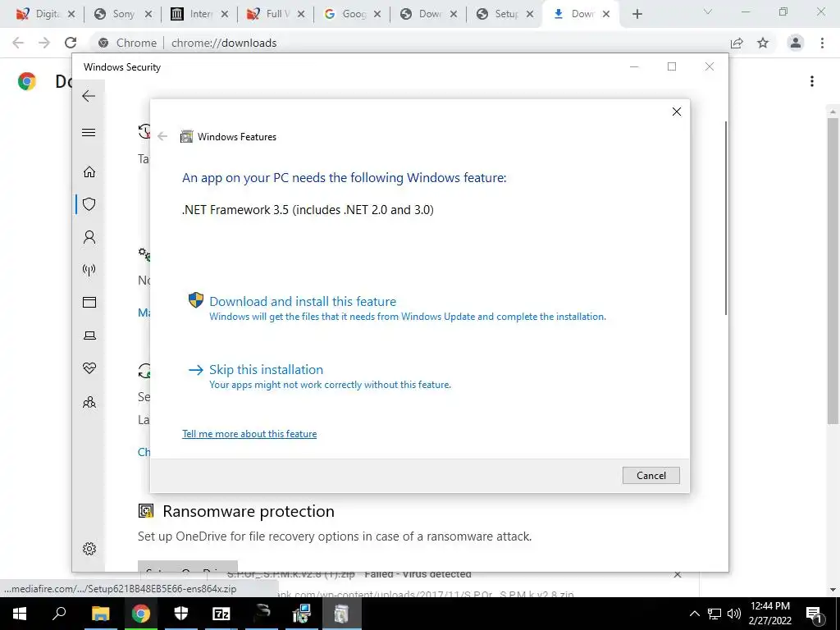Switch to the Digital tab in Chrome

(x=46, y=14)
